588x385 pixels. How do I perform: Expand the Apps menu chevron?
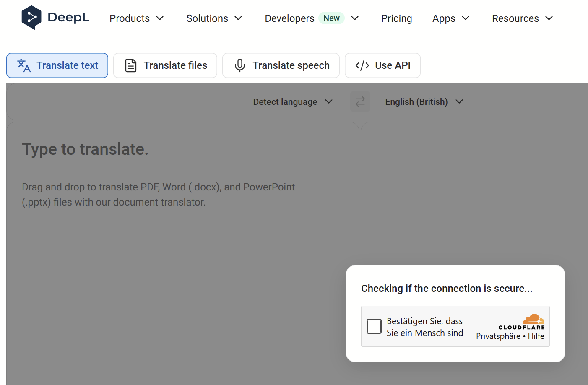coord(466,18)
